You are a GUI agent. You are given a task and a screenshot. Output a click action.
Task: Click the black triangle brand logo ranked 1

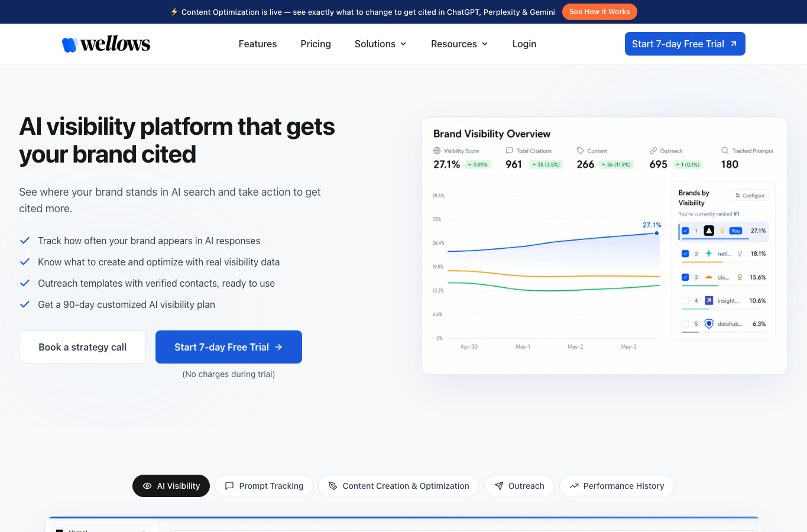pos(709,231)
